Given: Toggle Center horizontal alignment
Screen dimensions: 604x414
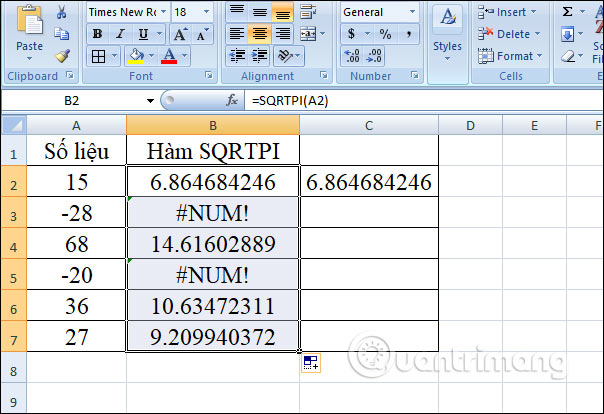Looking at the screenshot, I should pyautogui.click(x=260, y=34).
